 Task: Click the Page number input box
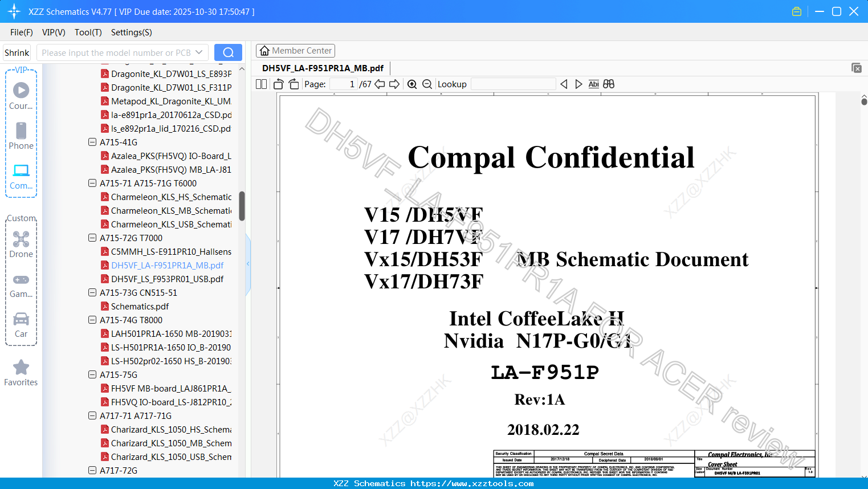coord(344,84)
